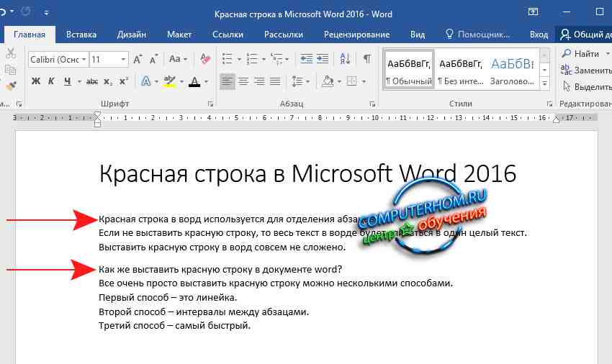Click the shading paint bucket icon
Image resolution: width=612 pixels, height=364 pixels.
point(328,81)
